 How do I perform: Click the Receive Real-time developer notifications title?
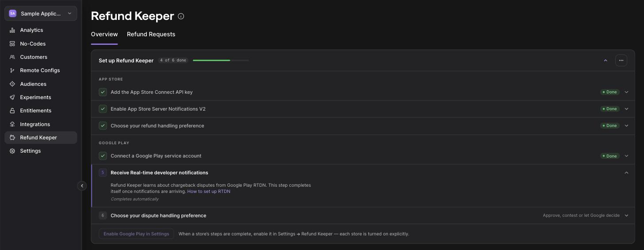tap(159, 173)
